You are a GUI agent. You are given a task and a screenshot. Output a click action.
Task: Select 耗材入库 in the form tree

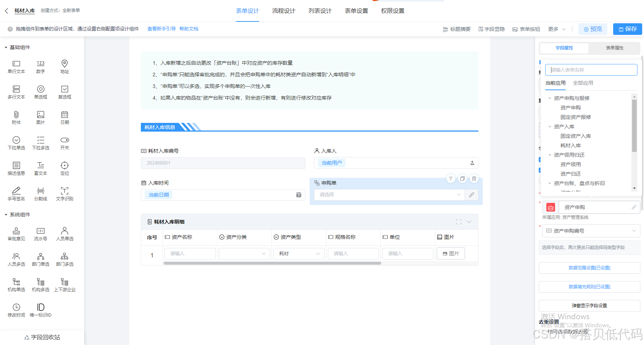click(571, 146)
